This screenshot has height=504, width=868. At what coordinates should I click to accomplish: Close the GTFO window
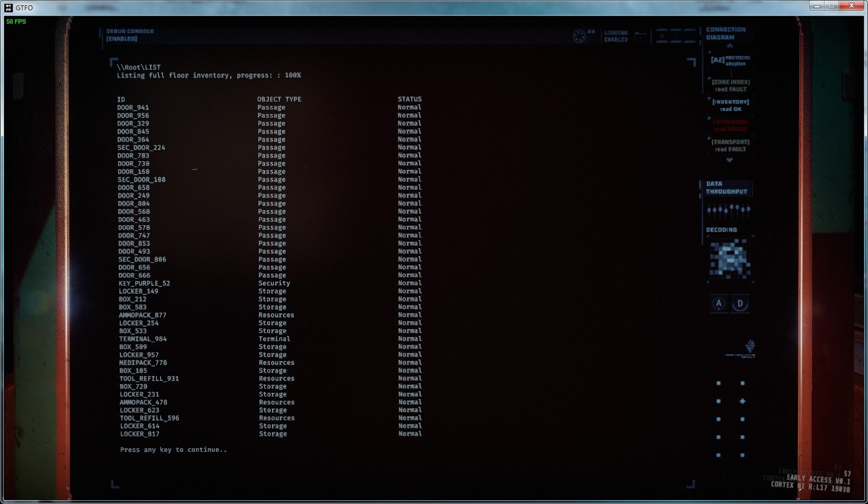pyautogui.click(x=851, y=6)
